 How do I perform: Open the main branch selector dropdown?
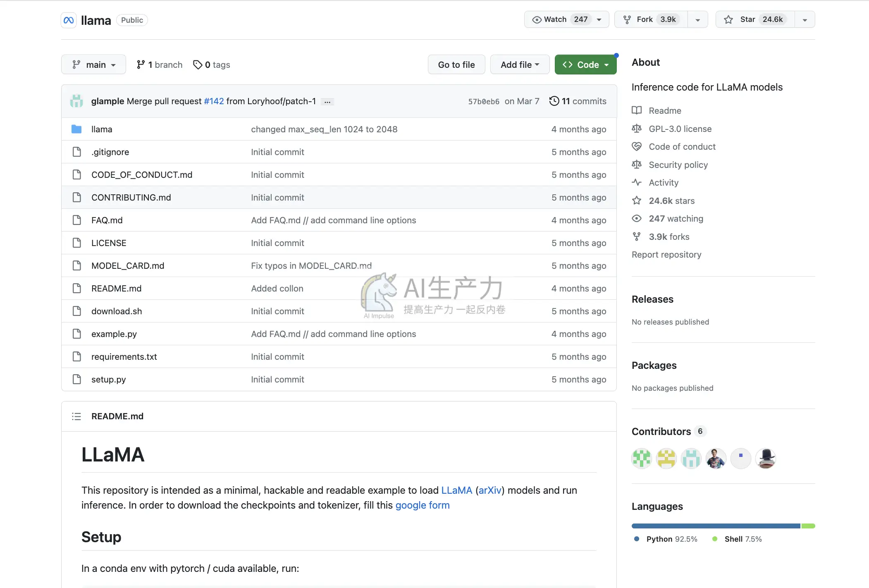pos(93,65)
